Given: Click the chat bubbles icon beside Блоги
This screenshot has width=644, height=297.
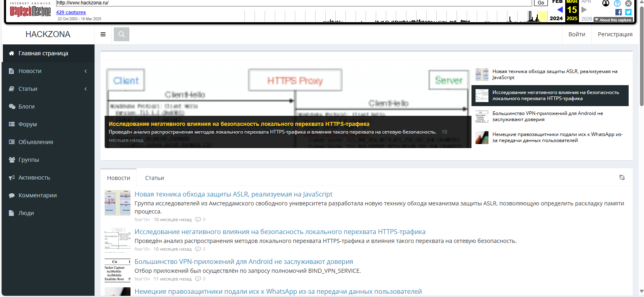Looking at the screenshot, I should pyautogui.click(x=12, y=107).
